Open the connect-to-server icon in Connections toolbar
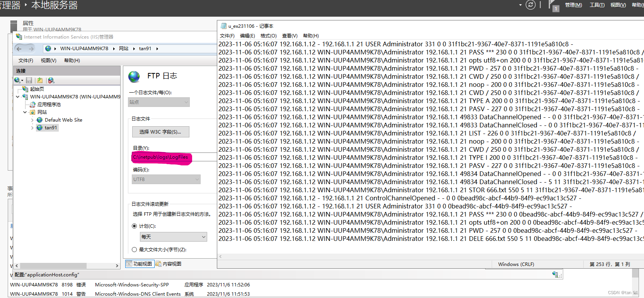 point(17,80)
